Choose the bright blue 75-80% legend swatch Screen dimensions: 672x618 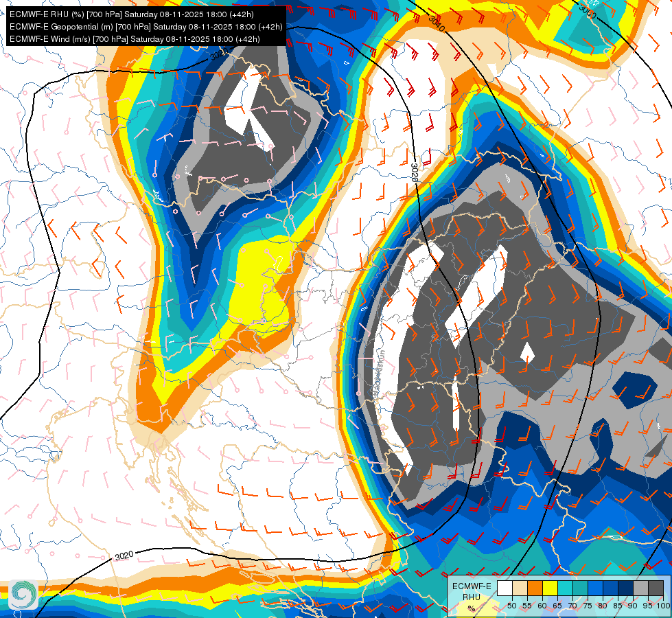[x=595, y=588]
